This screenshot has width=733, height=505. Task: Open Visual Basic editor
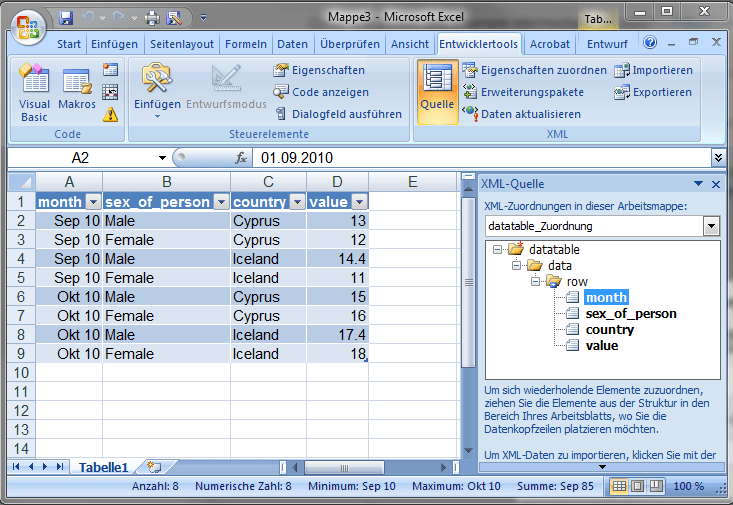[x=34, y=93]
